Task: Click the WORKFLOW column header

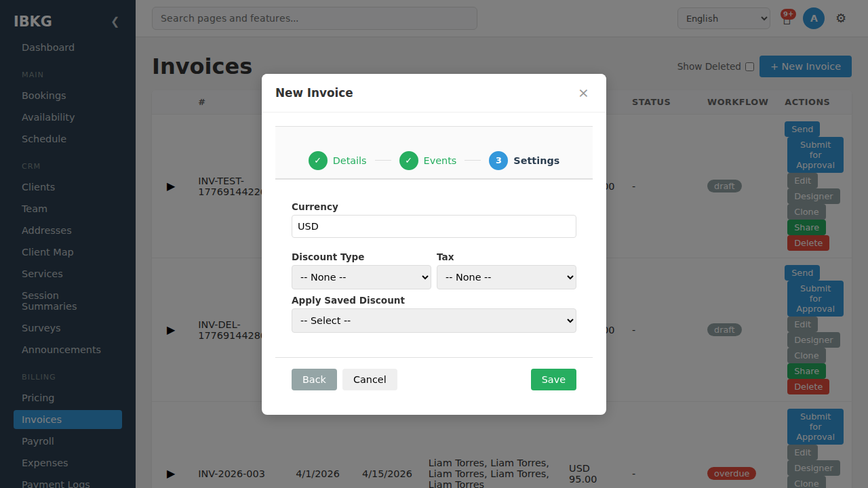Action: click(x=738, y=102)
